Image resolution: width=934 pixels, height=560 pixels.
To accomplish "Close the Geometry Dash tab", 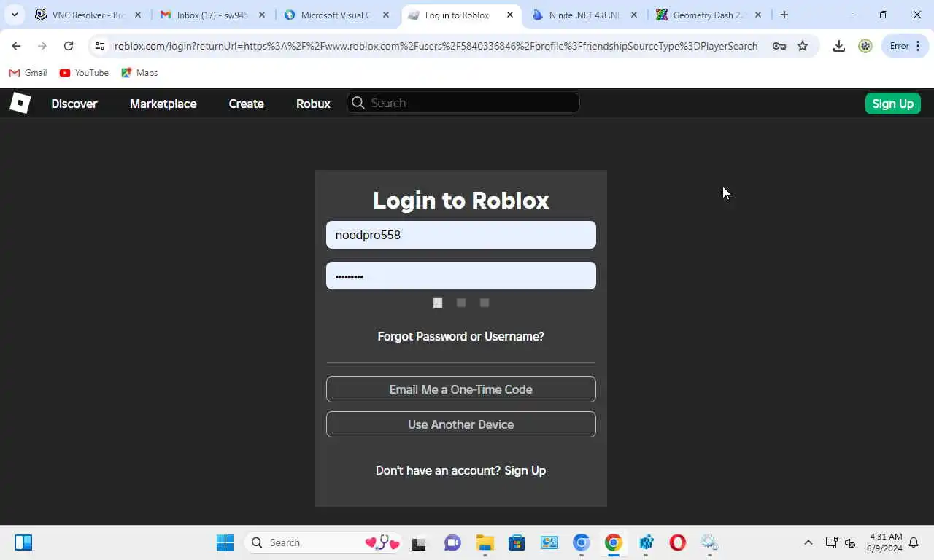I will tap(758, 15).
